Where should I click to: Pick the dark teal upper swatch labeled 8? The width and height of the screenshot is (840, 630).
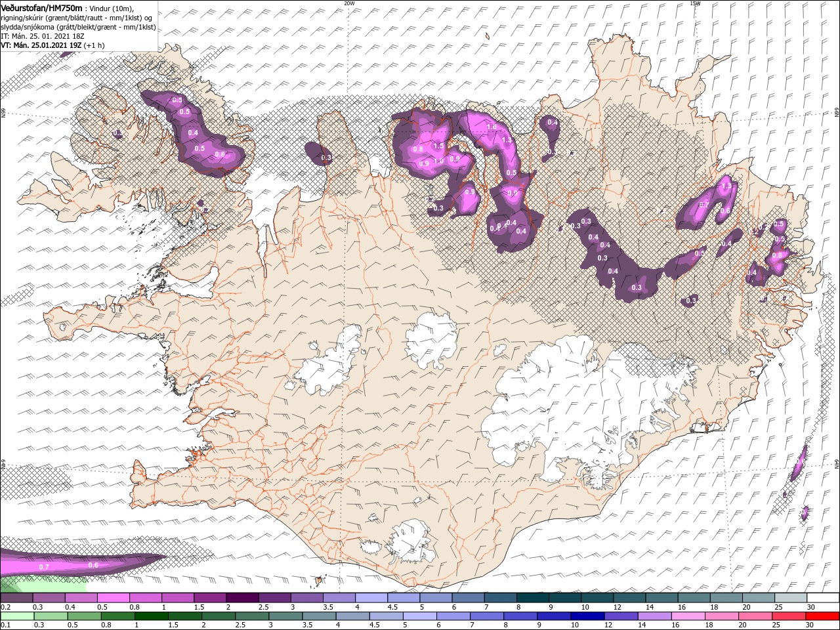coord(533,598)
